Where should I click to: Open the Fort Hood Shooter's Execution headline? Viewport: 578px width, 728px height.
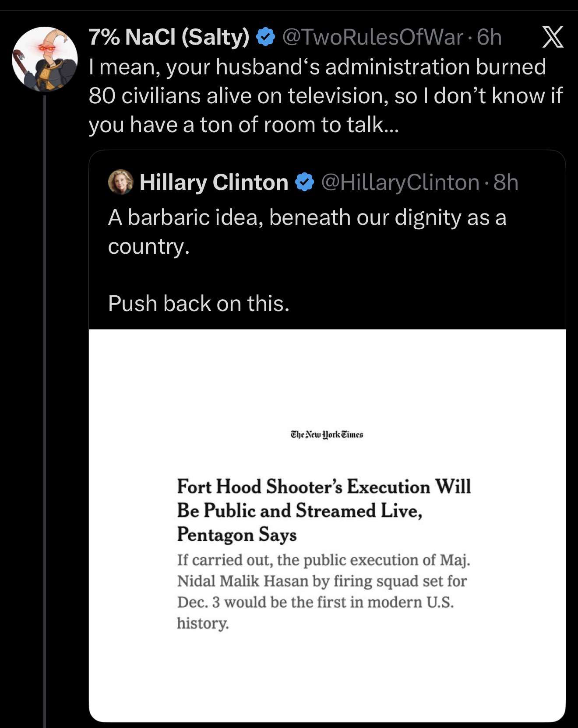[x=324, y=511]
